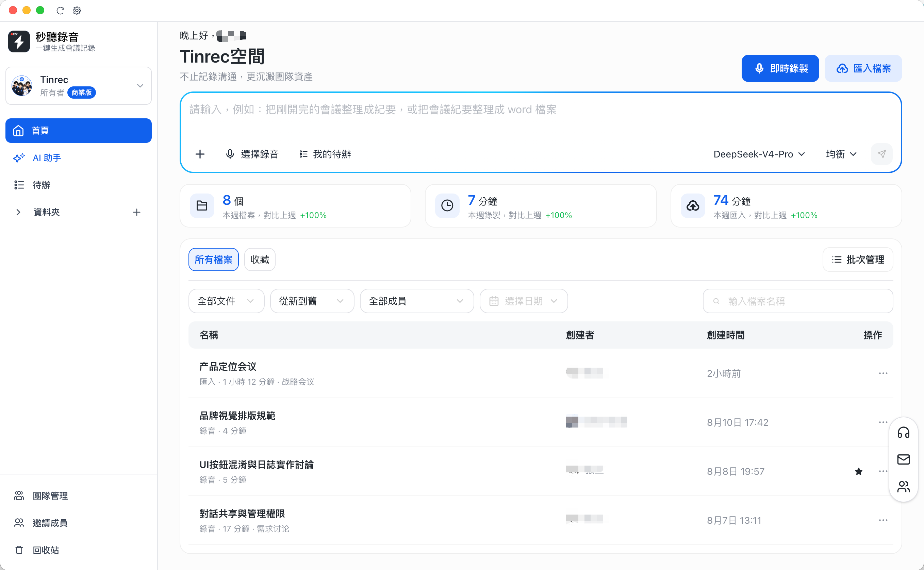Click the Tinrec workspace avatar

[22, 86]
